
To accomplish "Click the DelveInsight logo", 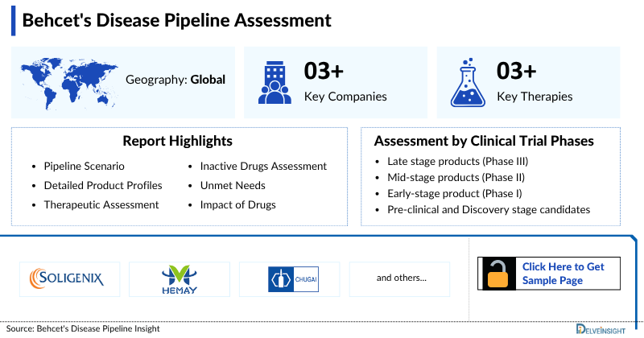I will [x=601, y=329].
